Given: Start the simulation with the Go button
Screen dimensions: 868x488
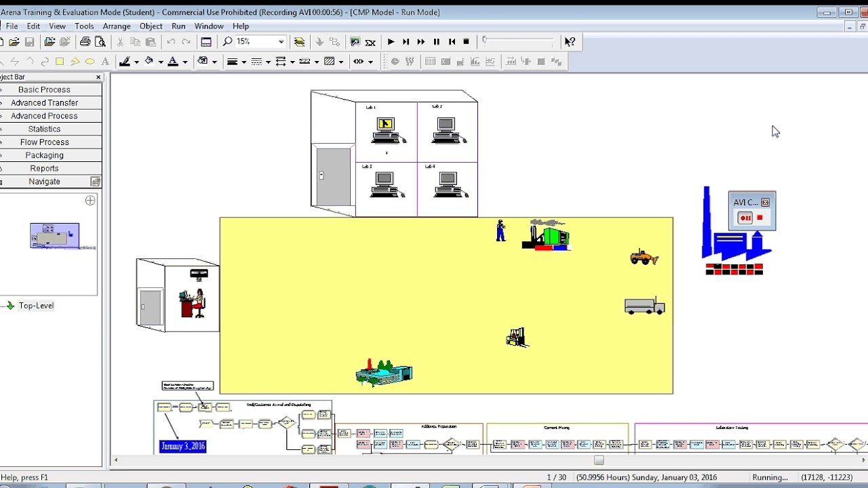Looking at the screenshot, I should (391, 42).
